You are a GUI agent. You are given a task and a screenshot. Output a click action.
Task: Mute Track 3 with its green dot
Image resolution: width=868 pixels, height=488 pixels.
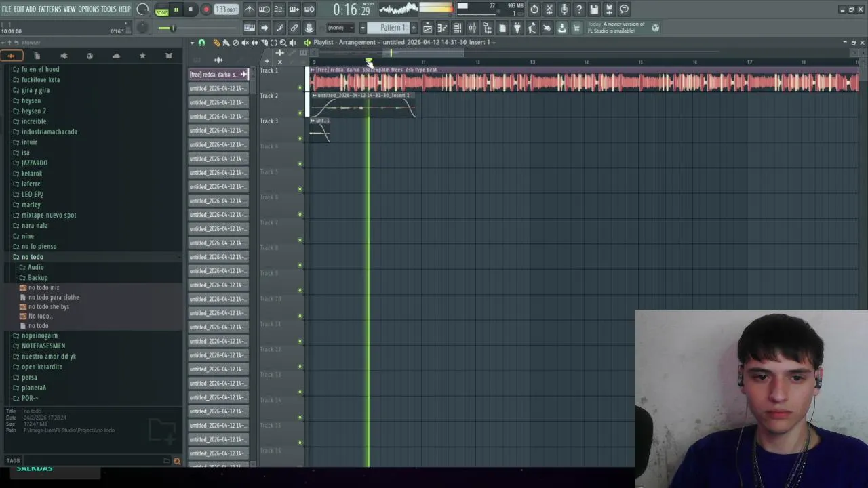(300, 138)
